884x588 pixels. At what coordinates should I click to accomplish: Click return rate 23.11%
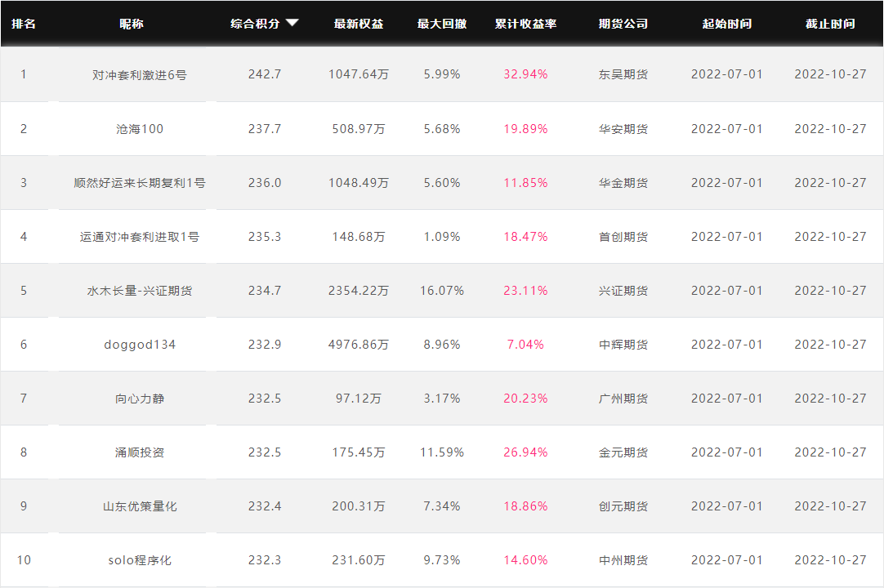[x=525, y=291]
